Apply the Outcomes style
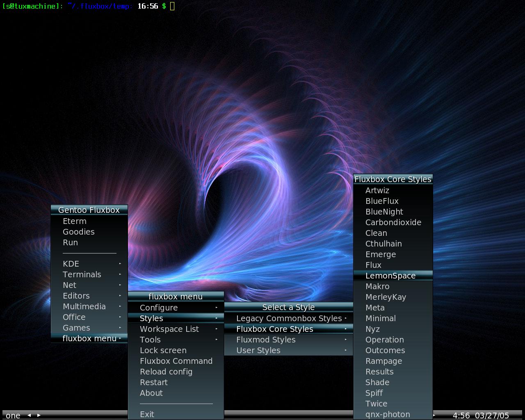 393,350
